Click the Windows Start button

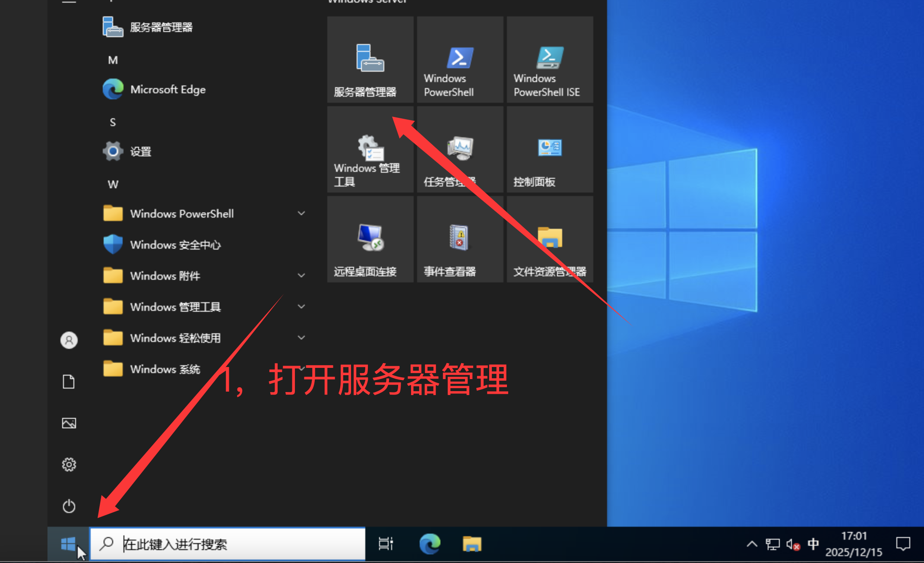[68, 544]
